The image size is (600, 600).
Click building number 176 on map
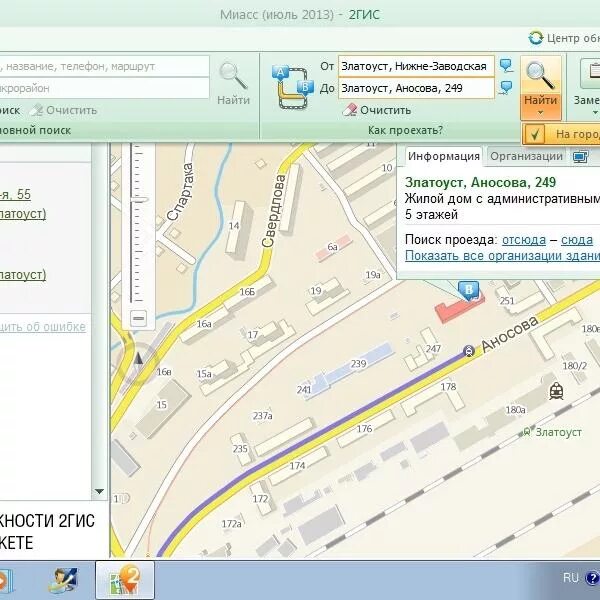(364, 429)
